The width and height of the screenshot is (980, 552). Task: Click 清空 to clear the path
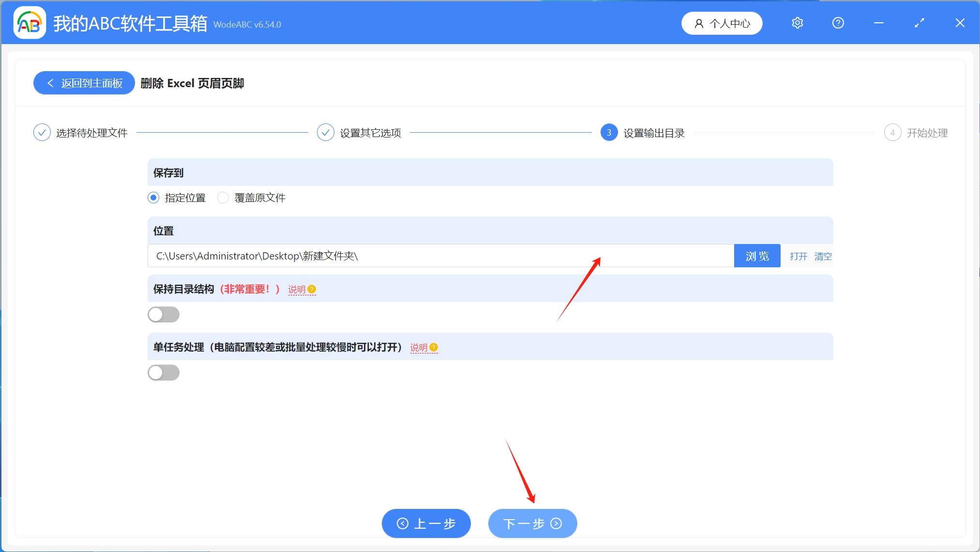[823, 256]
